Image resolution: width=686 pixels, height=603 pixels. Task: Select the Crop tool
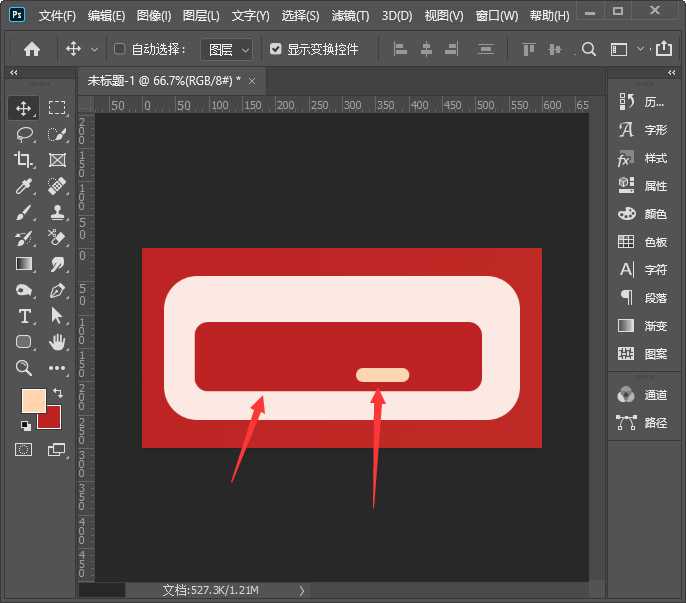pyautogui.click(x=24, y=160)
